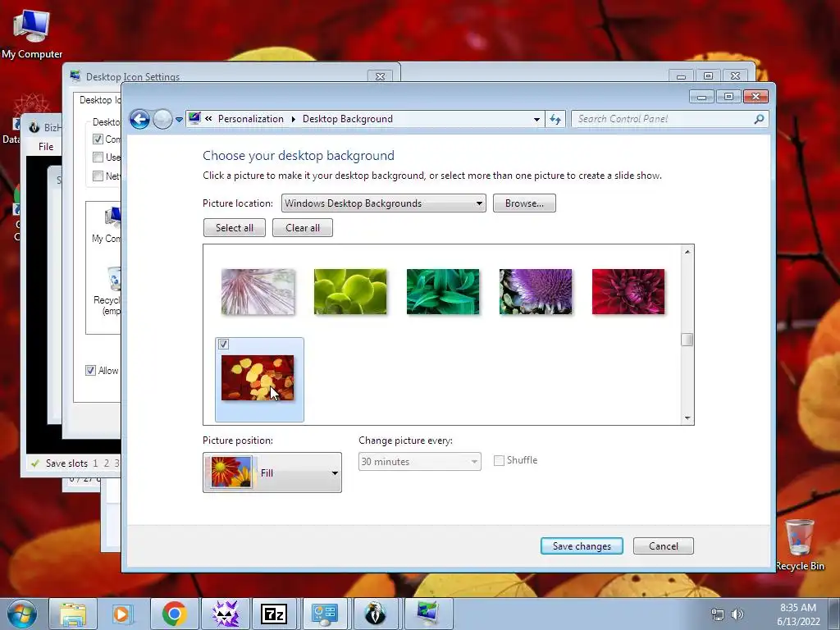This screenshot has width=840, height=630.
Task: Click the green checkmark in BizHawk status bar
Action: (x=35, y=463)
